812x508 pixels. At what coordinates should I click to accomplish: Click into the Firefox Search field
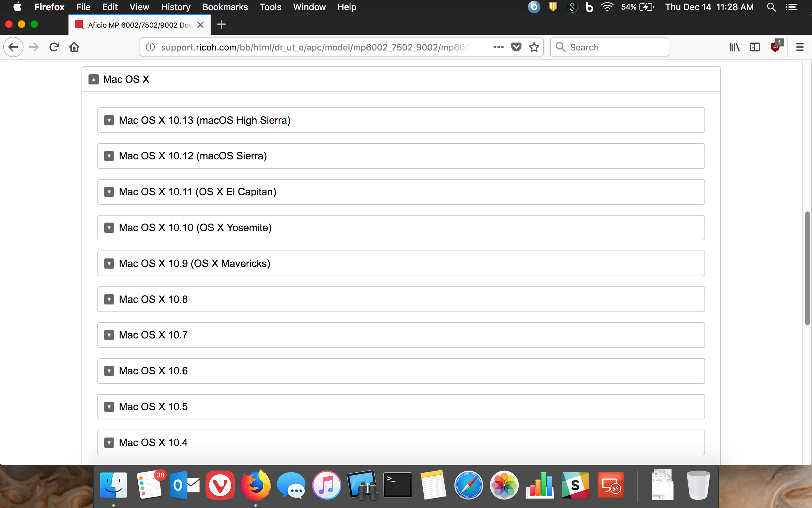click(x=609, y=47)
